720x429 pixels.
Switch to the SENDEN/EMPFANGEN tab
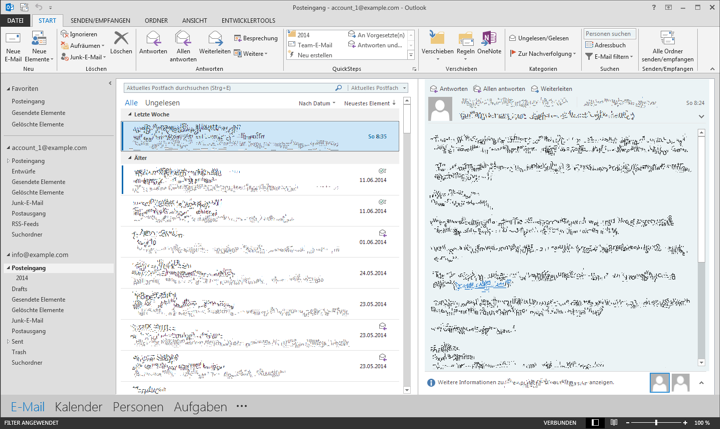point(100,20)
